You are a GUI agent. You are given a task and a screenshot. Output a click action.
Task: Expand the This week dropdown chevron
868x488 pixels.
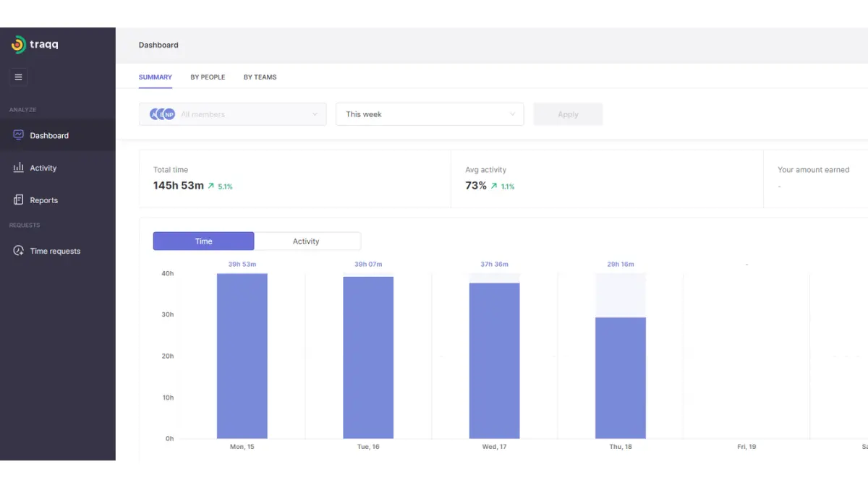coord(512,114)
